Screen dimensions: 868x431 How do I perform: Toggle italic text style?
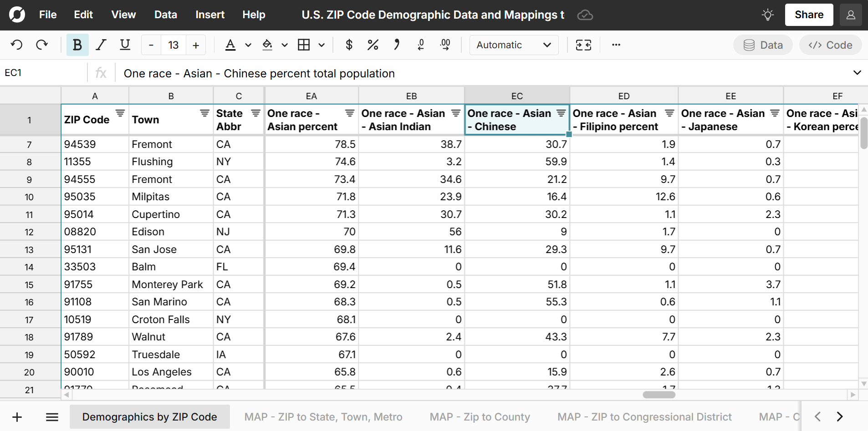pos(101,45)
